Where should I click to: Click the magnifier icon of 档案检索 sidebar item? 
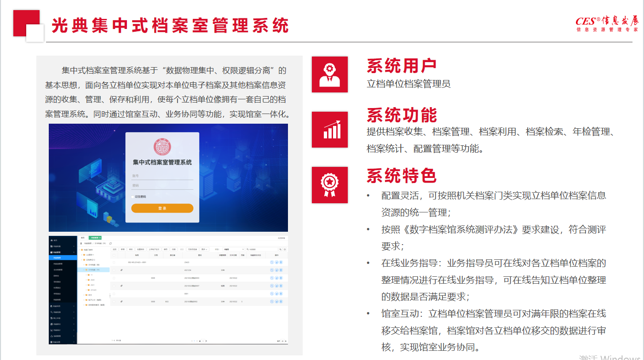[x=52, y=312]
